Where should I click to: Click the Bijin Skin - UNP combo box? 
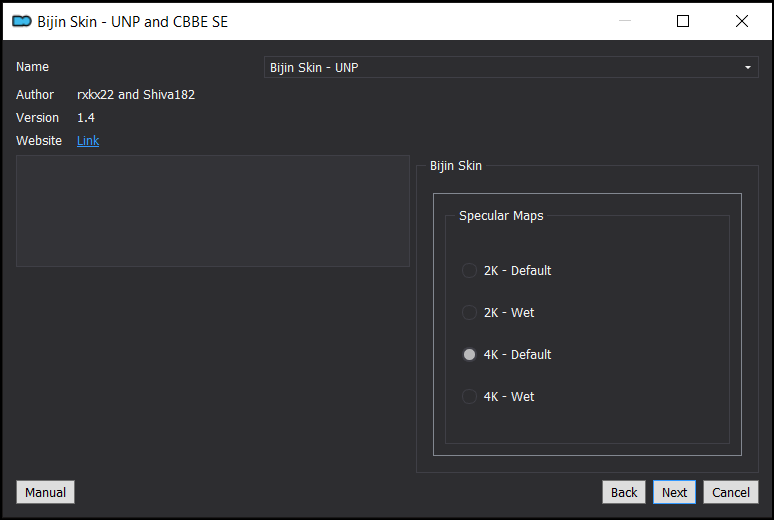click(511, 67)
